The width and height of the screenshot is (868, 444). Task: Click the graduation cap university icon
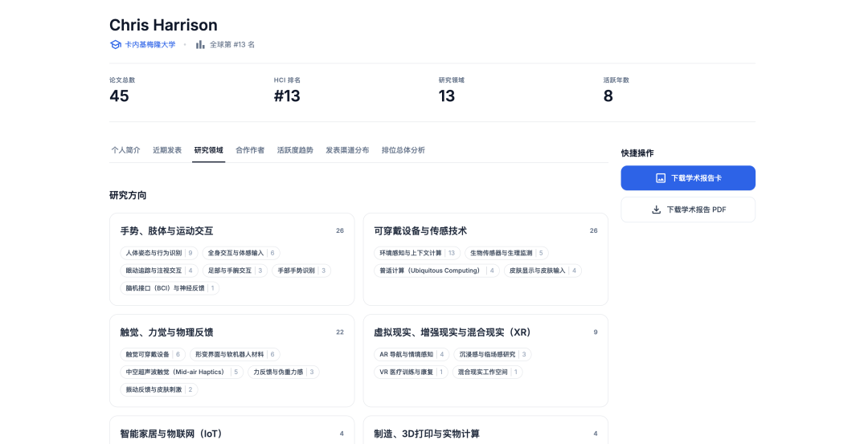pyautogui.click(x=115, y=45)
